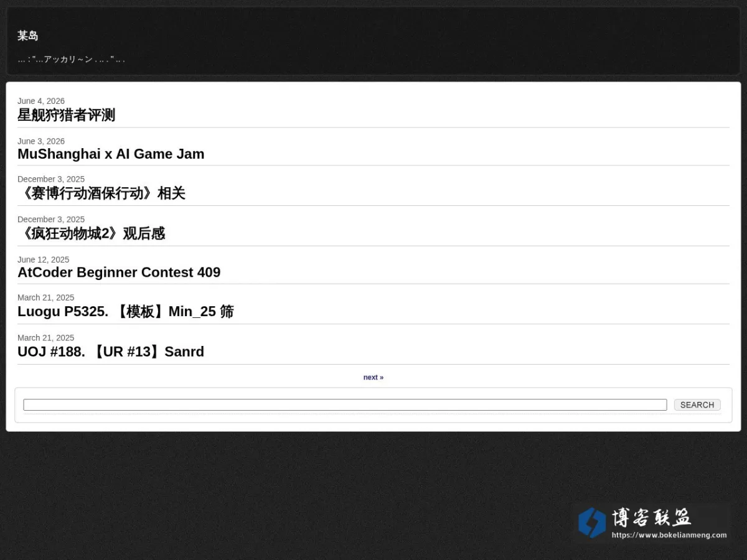Open the post 《疯狂动物城2》观后感
The width and height of the screenshot is (747, 560).
coord(92,234)
